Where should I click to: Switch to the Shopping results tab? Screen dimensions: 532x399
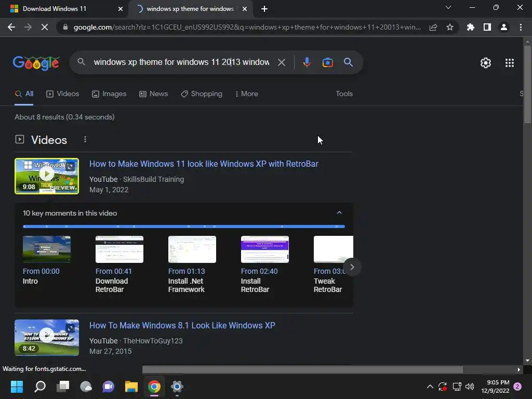coord(202,94)
